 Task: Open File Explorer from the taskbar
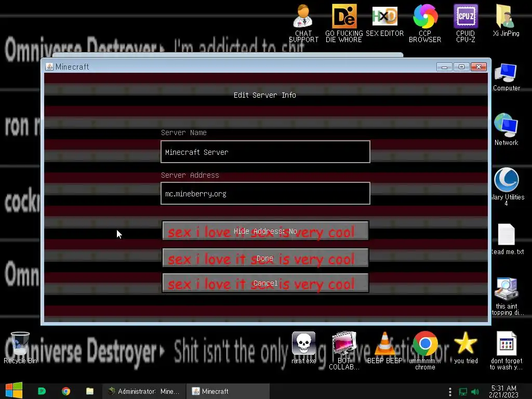point(89,391)
